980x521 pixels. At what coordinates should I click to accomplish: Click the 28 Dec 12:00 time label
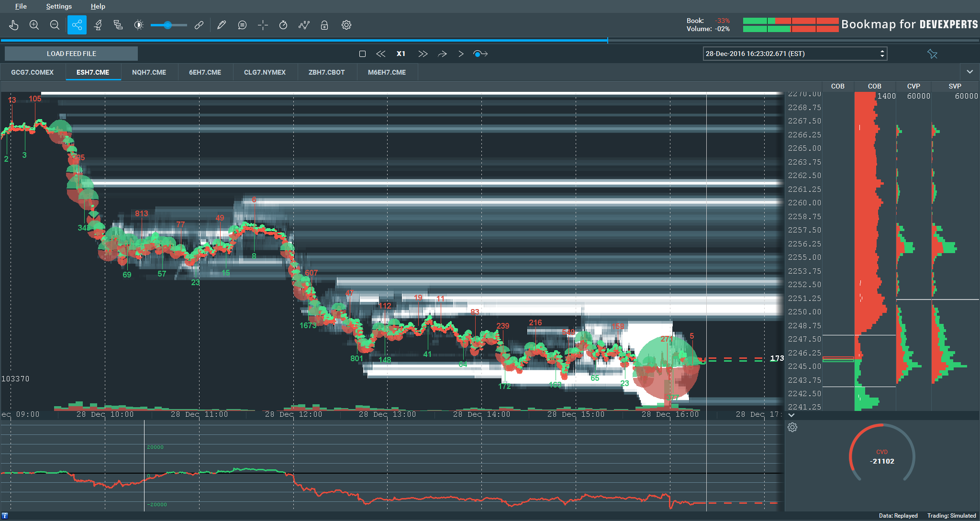pos(293,414)
